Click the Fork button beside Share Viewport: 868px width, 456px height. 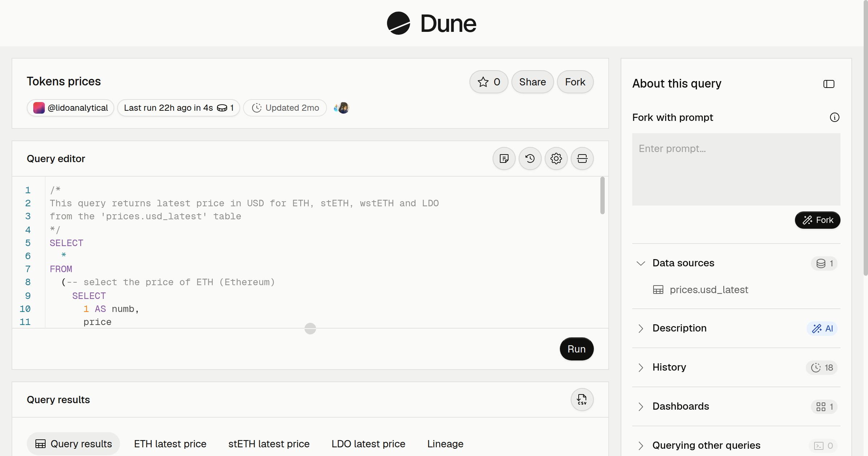(x=575, y=82)
